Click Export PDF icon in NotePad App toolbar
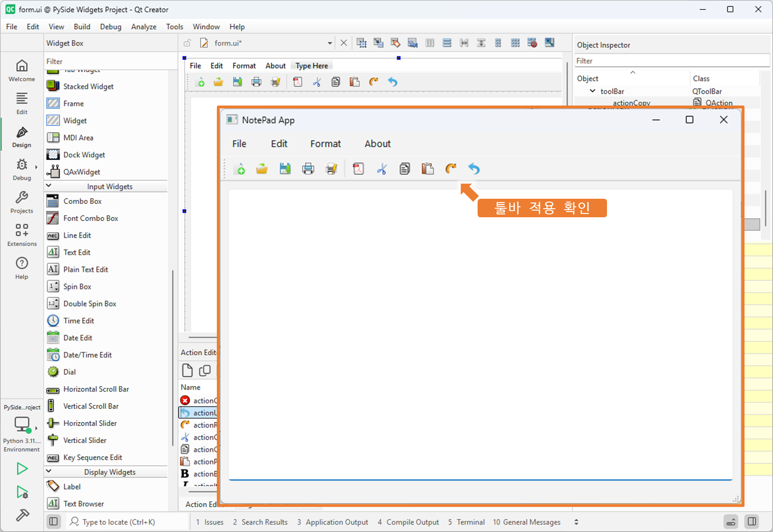Viewport: 773px width, 532px height. 358,168
